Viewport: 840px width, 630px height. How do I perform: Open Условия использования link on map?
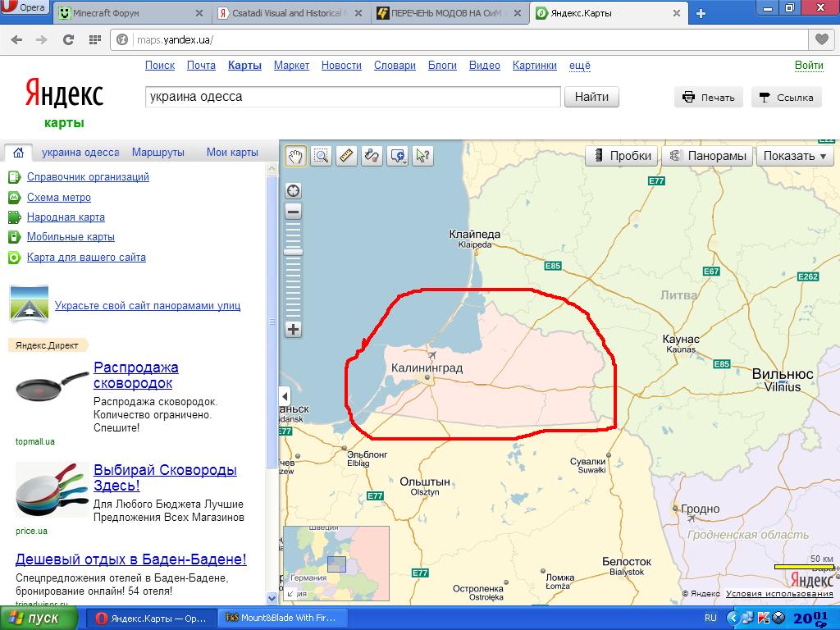(779, 594)
